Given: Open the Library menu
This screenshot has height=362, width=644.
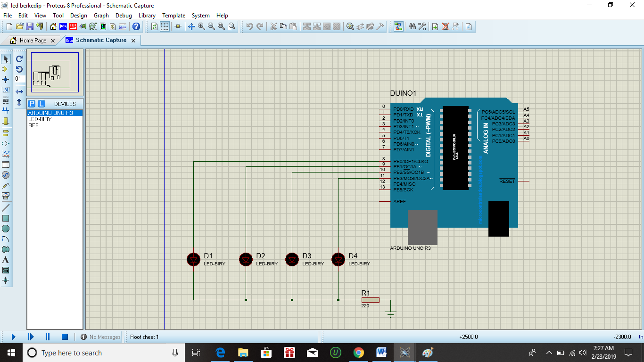Looking at the screenshot, I should pyautogui.click(x=147, y=16).
